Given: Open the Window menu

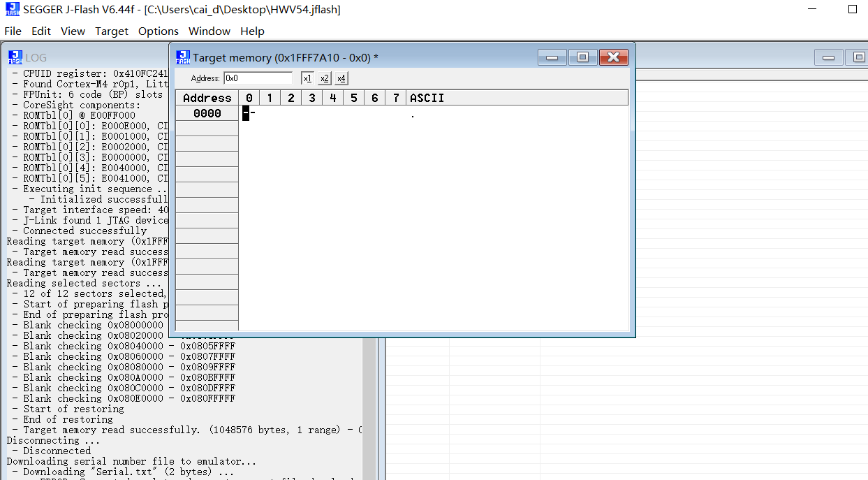Looking at the screenshot, I should click(x=209, y=31).
